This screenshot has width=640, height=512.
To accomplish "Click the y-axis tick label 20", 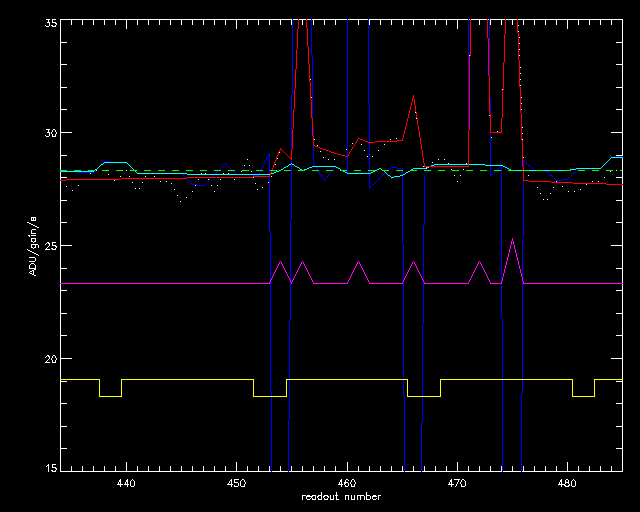I will [x=50, y=358].
